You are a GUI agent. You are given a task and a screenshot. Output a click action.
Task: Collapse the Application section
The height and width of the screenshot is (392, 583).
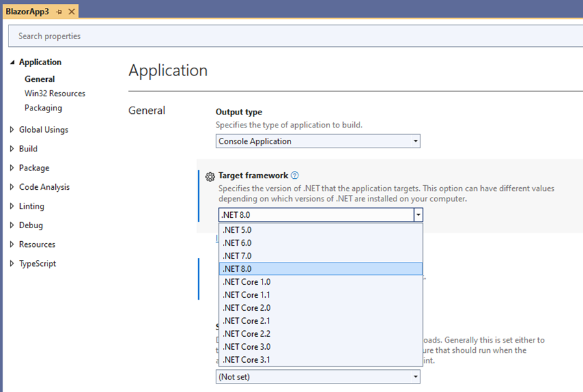(x=13, y=62)
